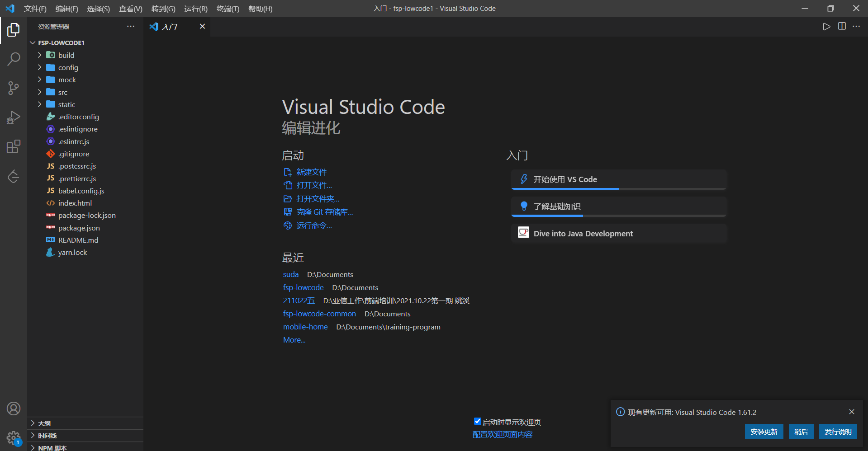The image size is (868, 451).
Task: Open the Source Control view
Action: [x=14, y=88]
